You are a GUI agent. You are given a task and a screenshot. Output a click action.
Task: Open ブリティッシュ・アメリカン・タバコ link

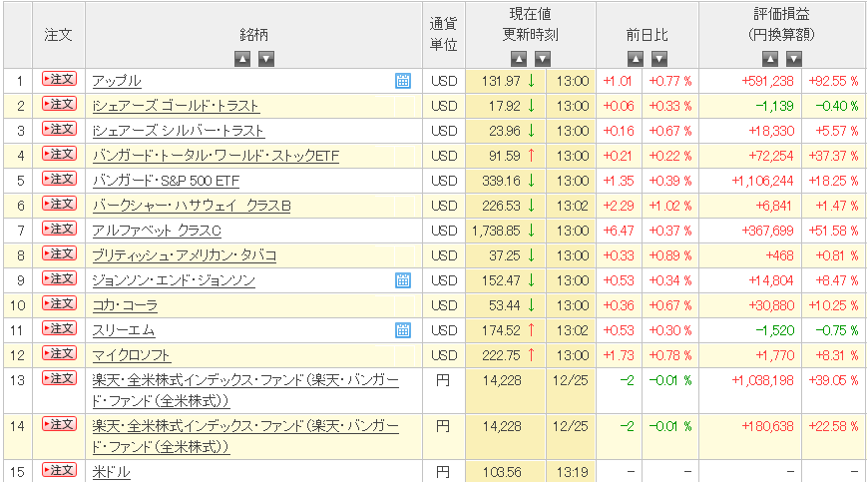click(185, 255)
